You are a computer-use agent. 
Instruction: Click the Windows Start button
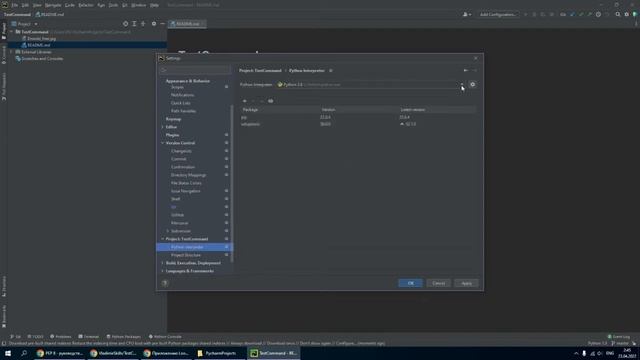(x=8, y=353)
